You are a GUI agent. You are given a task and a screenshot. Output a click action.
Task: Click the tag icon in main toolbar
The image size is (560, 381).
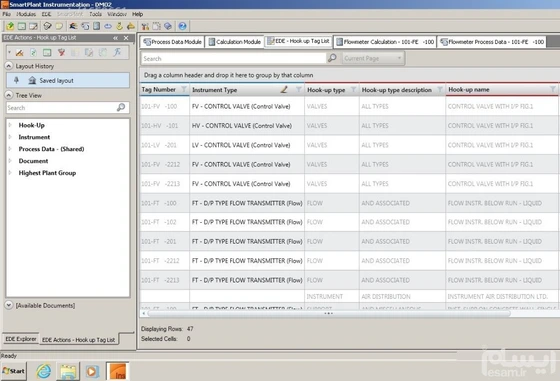click(47, 26)
